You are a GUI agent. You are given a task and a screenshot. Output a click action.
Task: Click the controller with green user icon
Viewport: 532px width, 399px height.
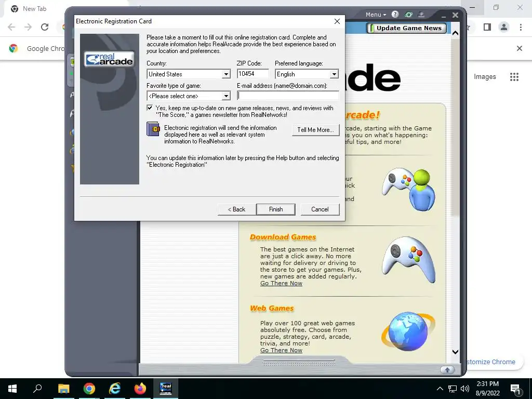point(409,189)
